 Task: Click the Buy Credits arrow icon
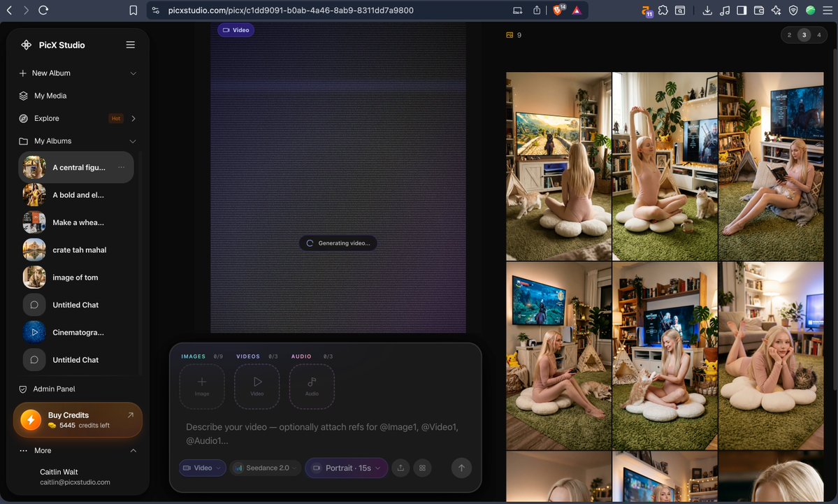[x=131, y=415]
